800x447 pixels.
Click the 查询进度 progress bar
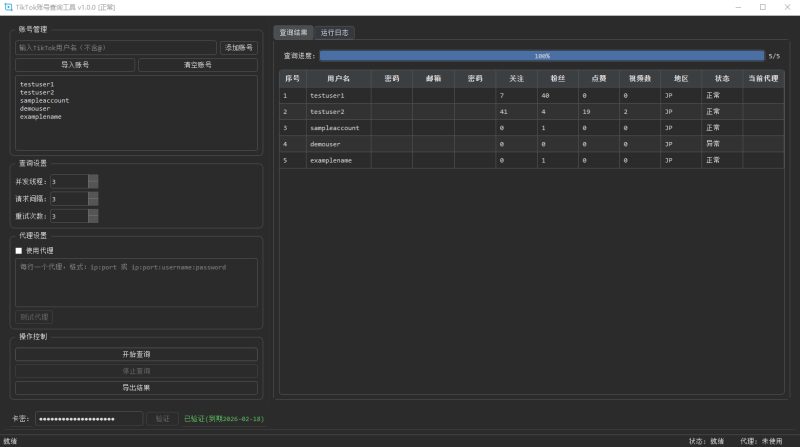pos(541,56)
